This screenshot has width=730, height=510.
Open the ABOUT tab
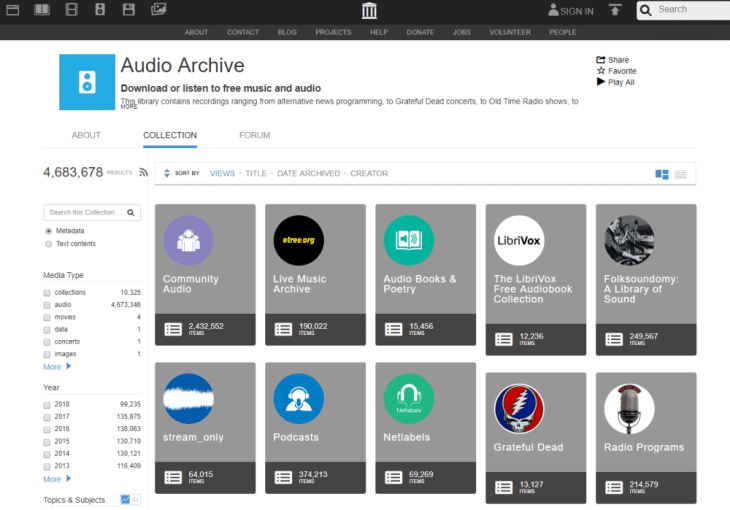86,135
